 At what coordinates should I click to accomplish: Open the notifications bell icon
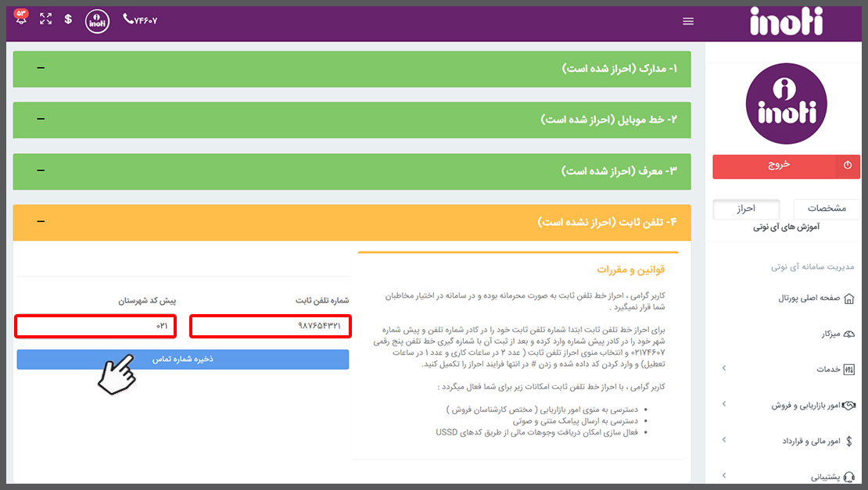pos(21,20)
